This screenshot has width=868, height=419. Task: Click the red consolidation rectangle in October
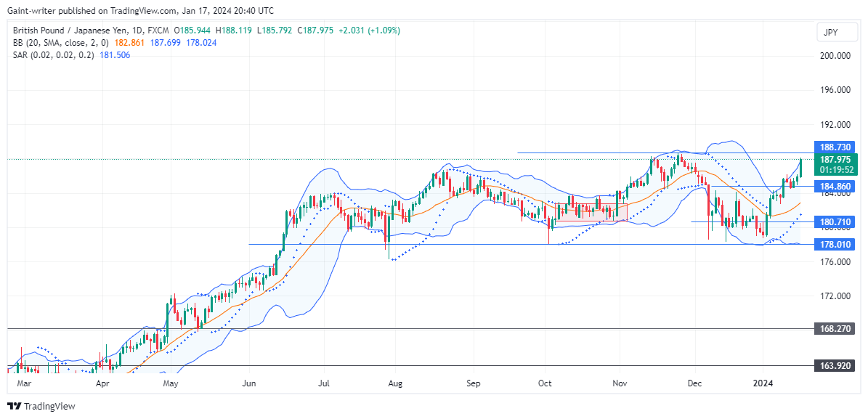tap(590, 213)
